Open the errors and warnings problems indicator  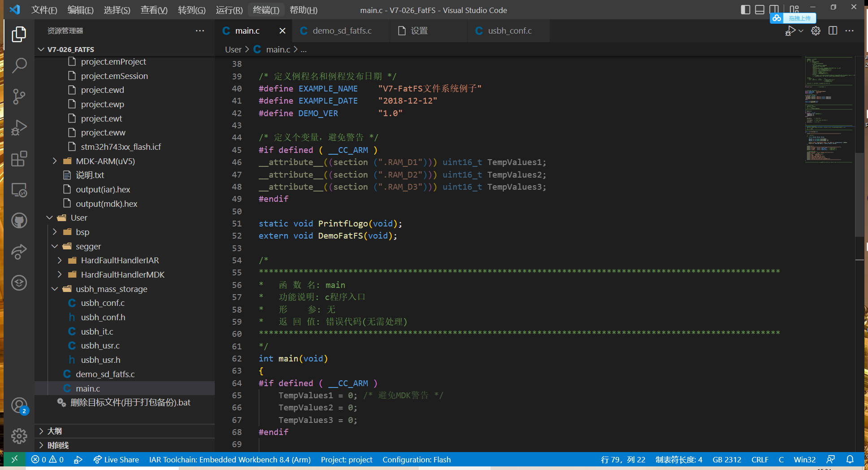48,460
